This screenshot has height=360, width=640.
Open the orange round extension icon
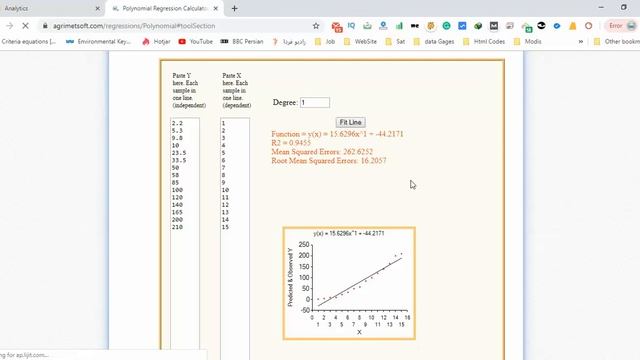point(431,26)
